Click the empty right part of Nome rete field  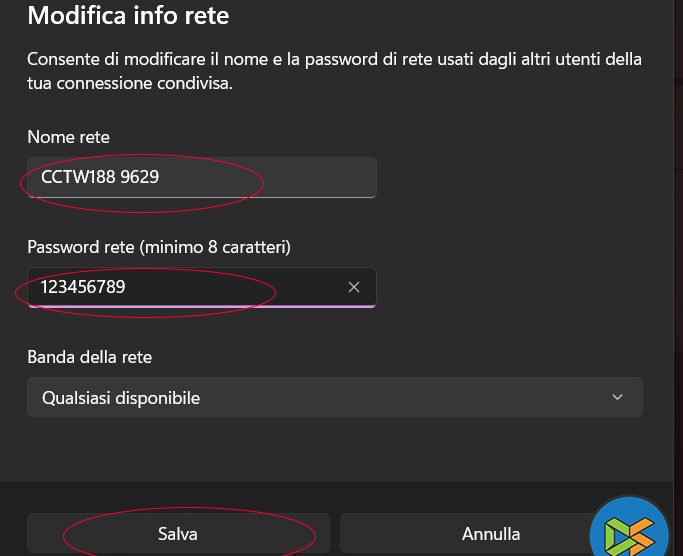point(320,177)
